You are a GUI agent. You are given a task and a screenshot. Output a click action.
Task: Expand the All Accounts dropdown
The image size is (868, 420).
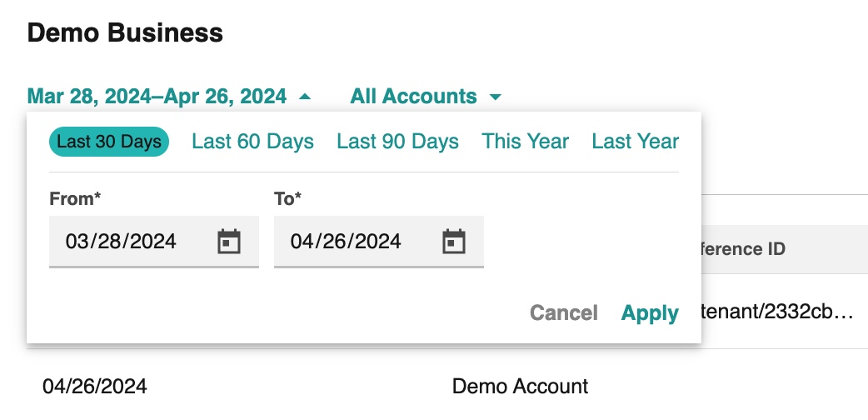[x=426, y=97]
